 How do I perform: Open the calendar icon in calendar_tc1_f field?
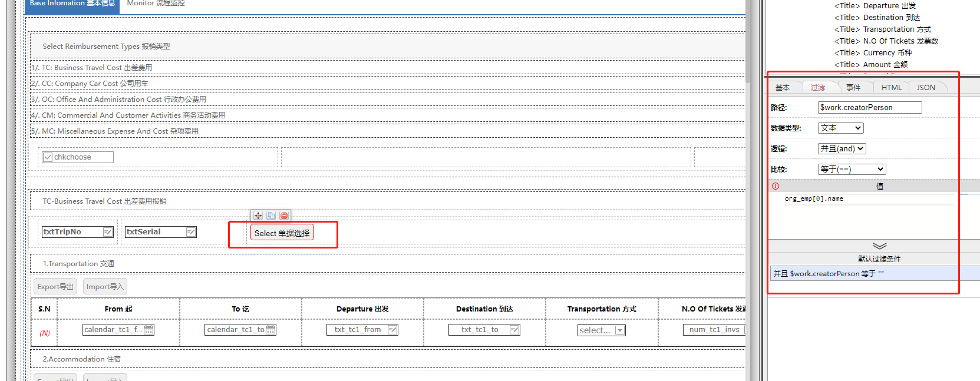click(149, 330)
